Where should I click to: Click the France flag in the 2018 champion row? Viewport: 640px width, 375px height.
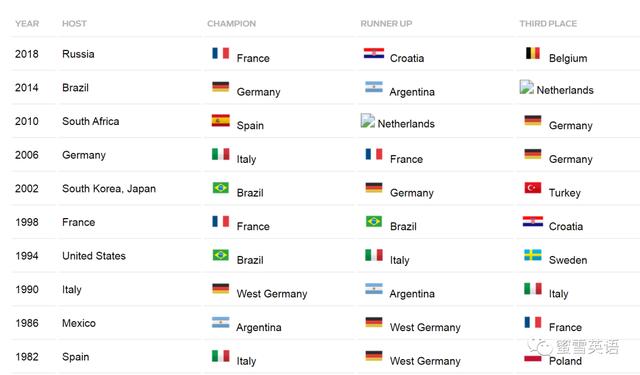220,53
